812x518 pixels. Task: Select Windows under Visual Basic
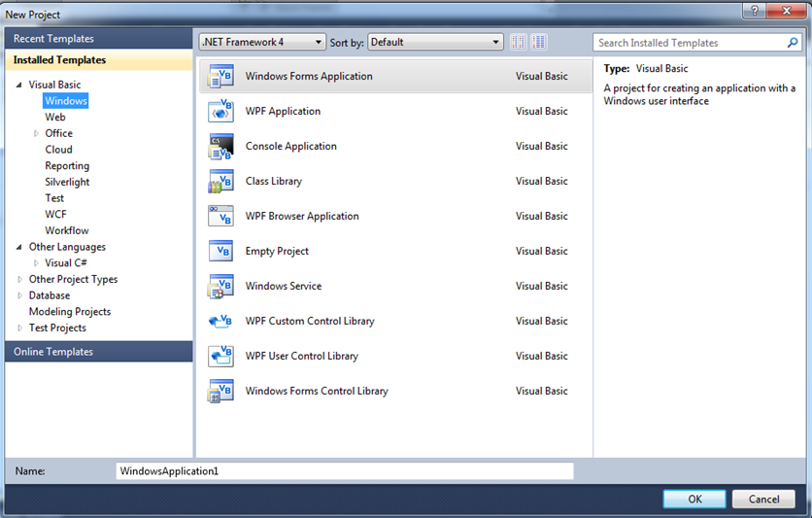pos(66,100)
